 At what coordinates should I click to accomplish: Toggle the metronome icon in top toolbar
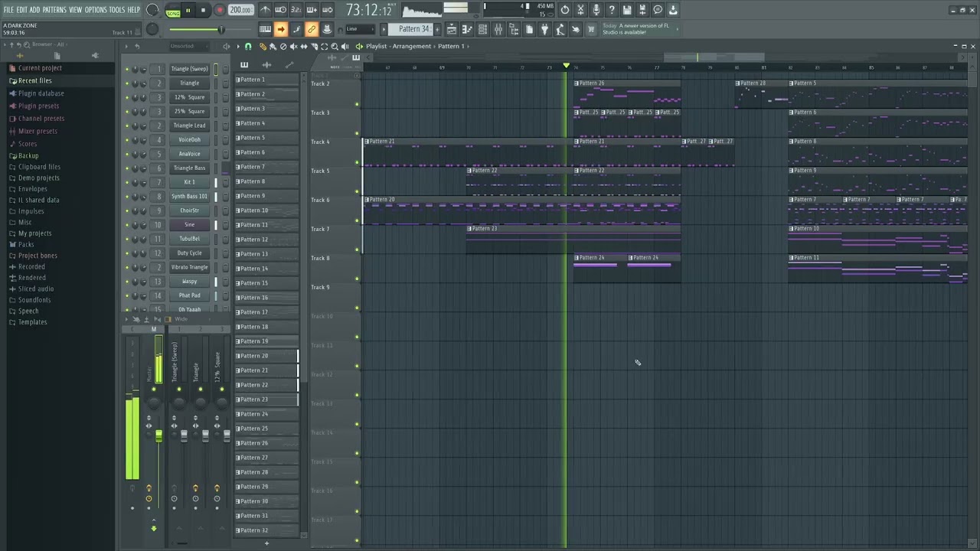[265, 10]
